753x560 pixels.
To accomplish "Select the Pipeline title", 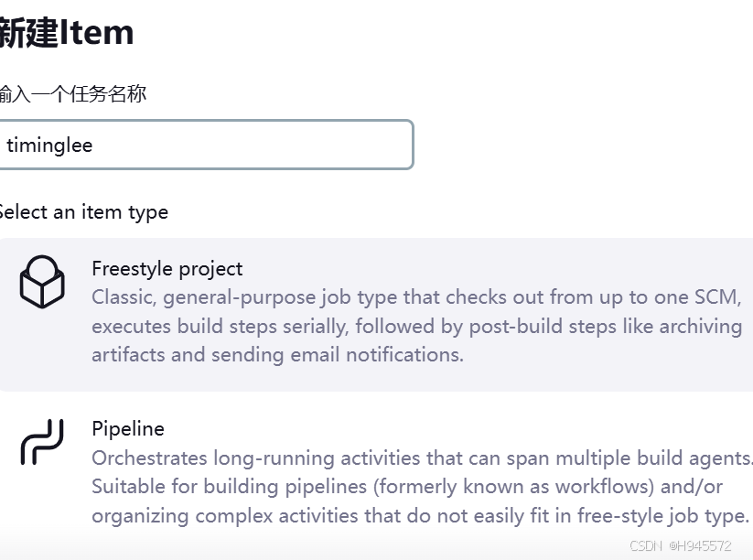I will (128, 429).
